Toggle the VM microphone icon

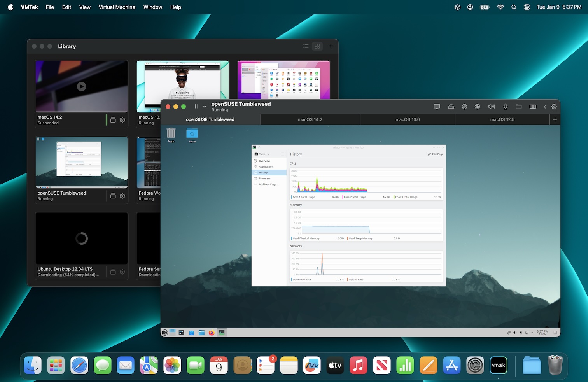tap(506, 107)
